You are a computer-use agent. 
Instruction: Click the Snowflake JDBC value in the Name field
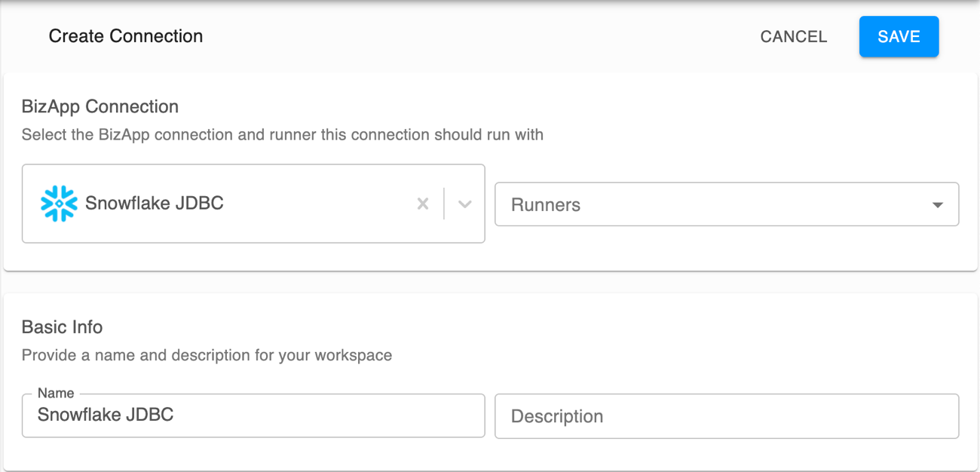pyautogui.click(x=106, y=414)
